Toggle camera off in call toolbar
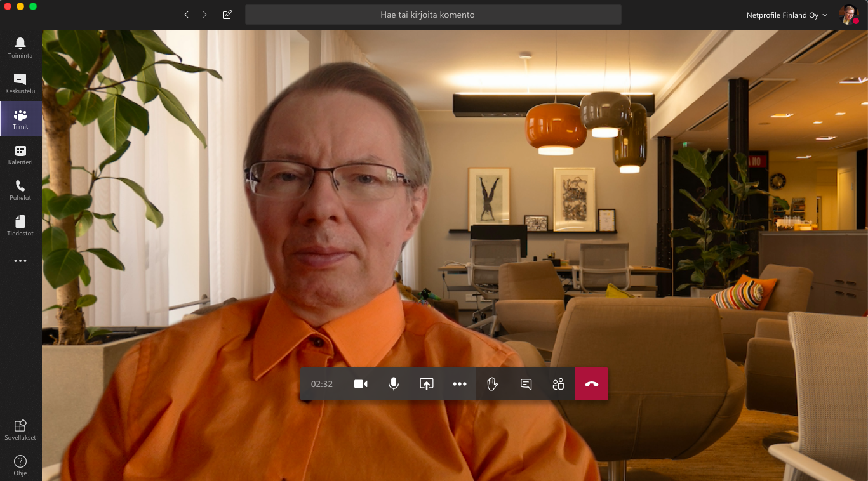Image resolution: width=868 pixels, height=481 pixels. [x=361, y=384]
